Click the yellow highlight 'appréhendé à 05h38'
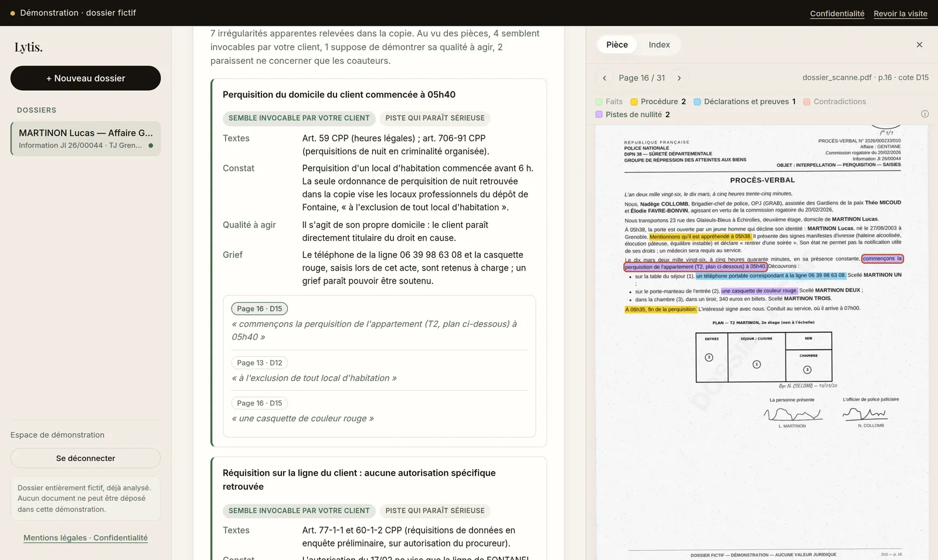Viewport: 938px width, 560px height. [x=700, y=237]
